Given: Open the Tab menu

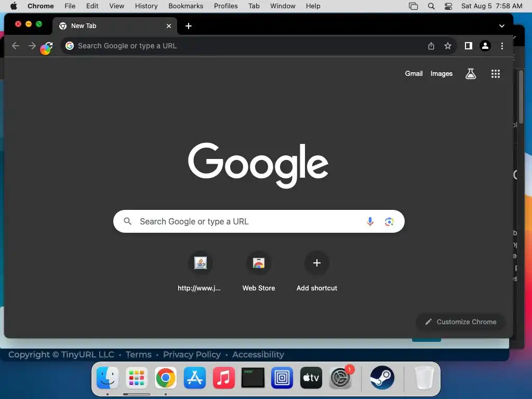Looking at the screenshot, I should click(x=254, y=6).
